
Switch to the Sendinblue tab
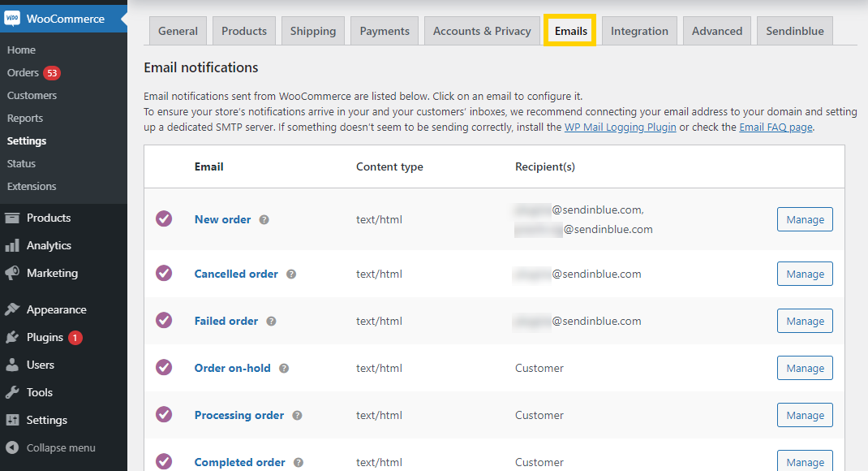[795, 31]
